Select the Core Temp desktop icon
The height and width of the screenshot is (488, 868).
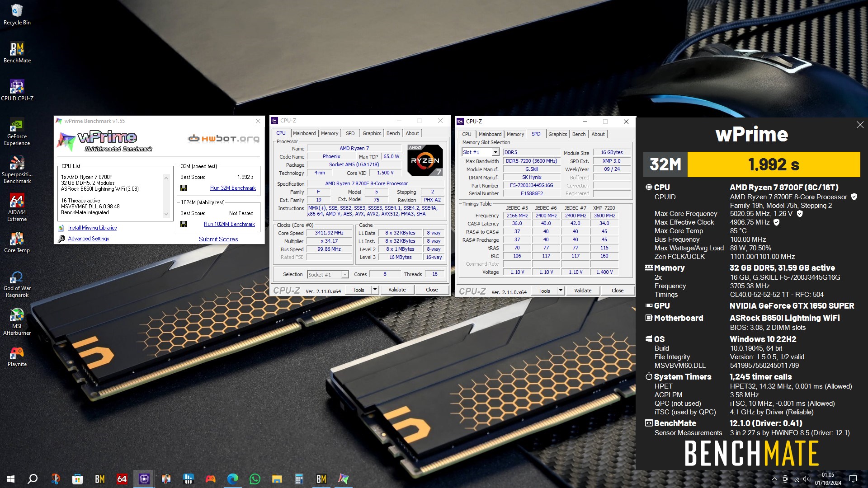click(x=17, y=242)
